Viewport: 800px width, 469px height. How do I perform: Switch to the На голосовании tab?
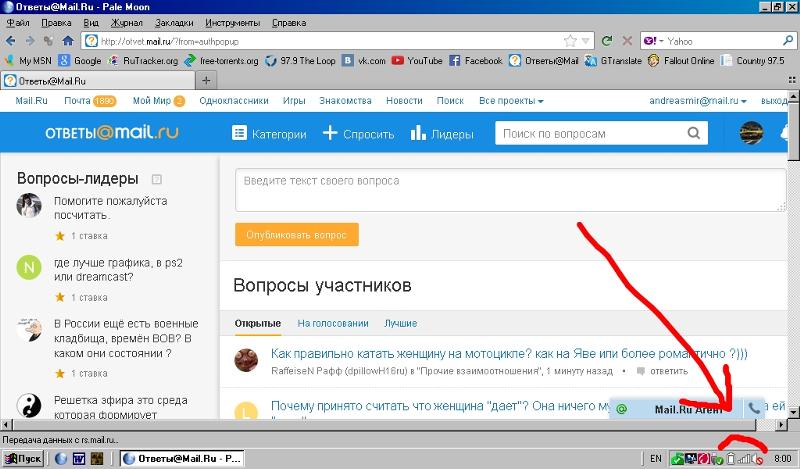point(333,324)
